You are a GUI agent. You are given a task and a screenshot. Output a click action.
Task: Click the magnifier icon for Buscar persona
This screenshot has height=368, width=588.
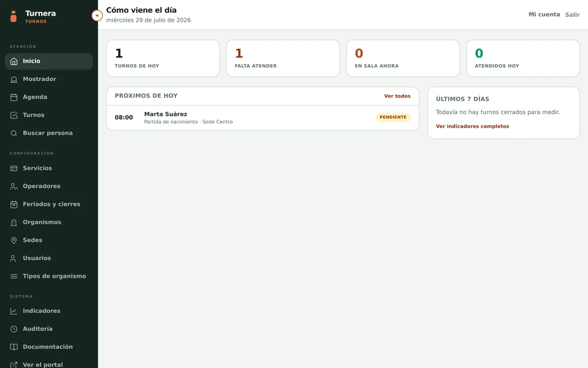pyautogui.click(x=14, y=133)
